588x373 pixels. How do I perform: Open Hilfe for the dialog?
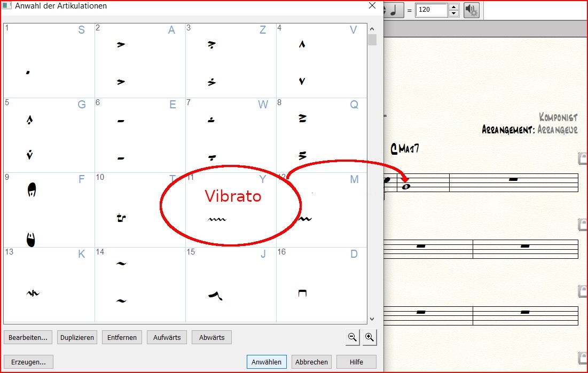(356, 362)
